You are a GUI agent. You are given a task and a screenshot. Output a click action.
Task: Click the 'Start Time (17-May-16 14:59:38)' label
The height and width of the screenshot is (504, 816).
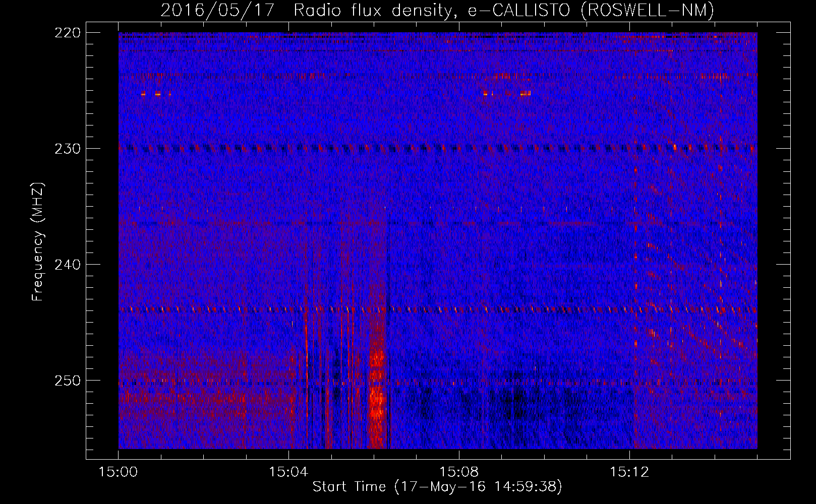[x=437, y=487]
